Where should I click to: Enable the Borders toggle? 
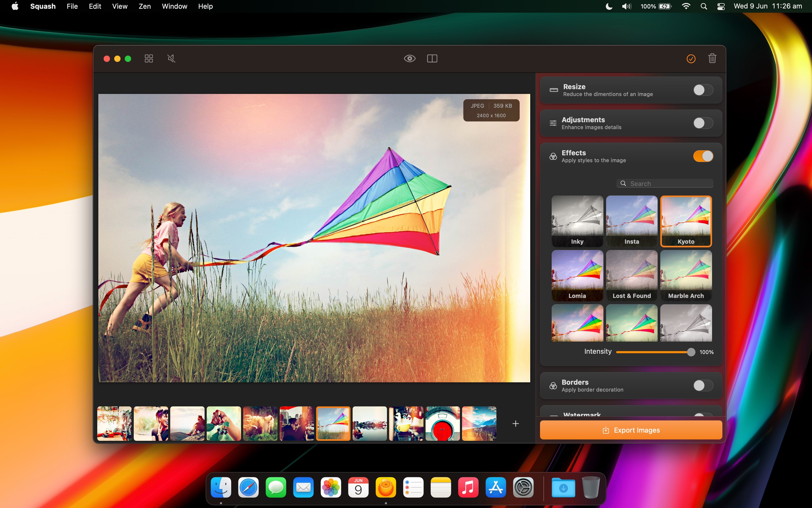click(703, 386)
